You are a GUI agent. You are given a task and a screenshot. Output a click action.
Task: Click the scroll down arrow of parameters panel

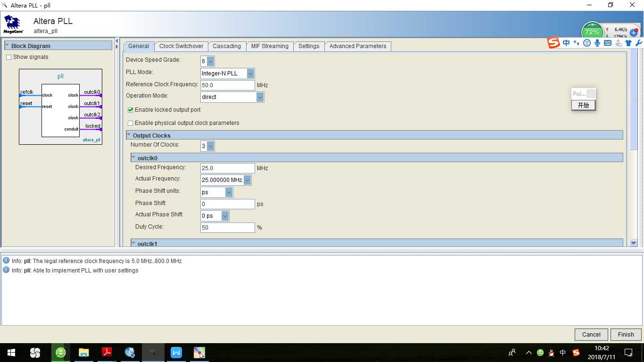(x=634, y=243)
